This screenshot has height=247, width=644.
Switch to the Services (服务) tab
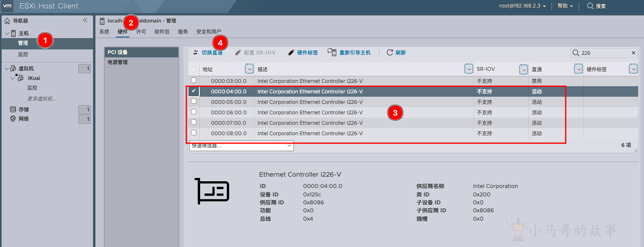(x=183, y=32)
